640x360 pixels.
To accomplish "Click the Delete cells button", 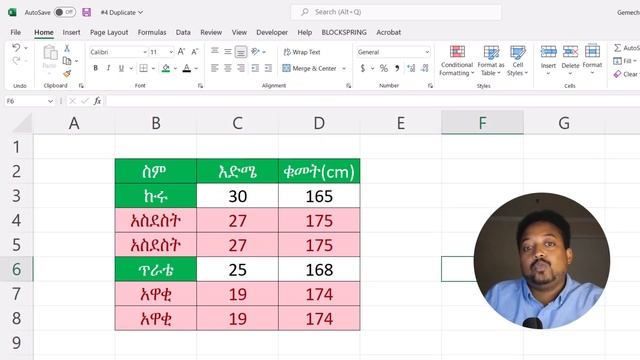I will pyautogui.click(x=570, y=59).
